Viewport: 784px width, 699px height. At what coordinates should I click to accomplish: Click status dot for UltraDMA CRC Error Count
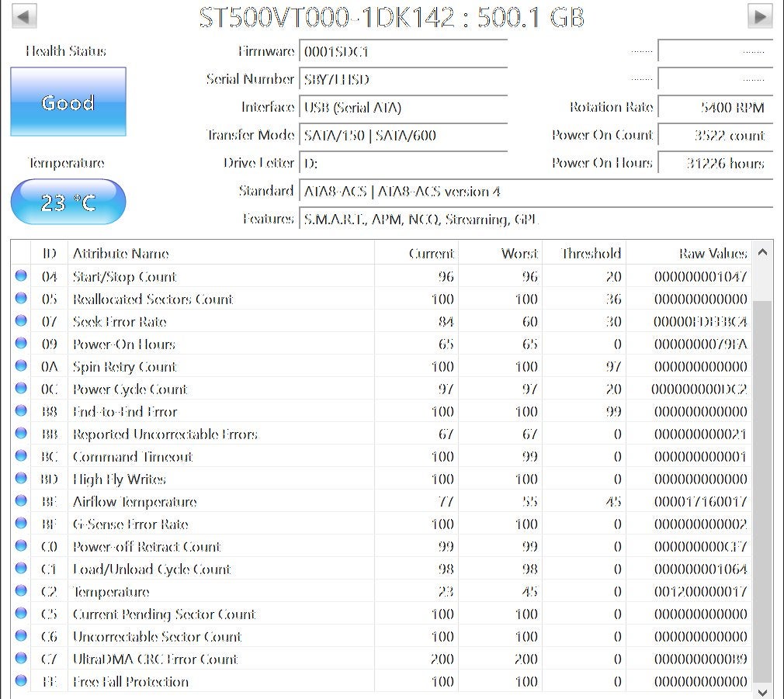coord(21,658)
